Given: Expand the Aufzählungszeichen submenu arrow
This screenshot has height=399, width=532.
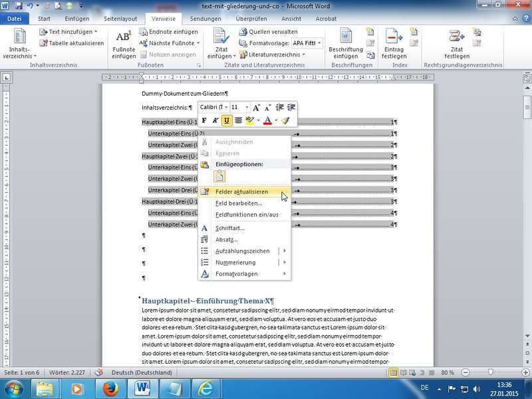Looking at the screenshot, I should pos(285,251).
